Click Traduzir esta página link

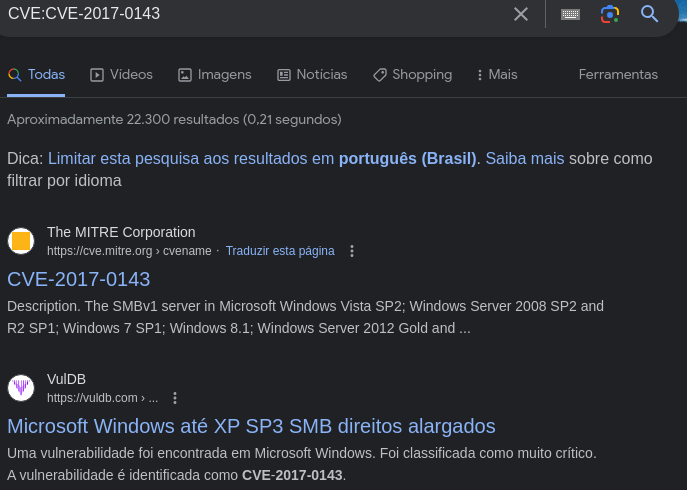coord(280,251)
